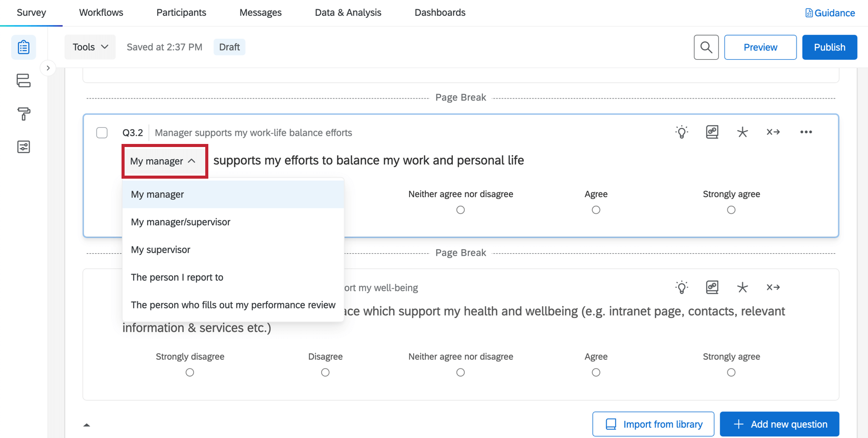Click Import from library button
Image resolution: width=868 pixels, height=438 pixels.
(653, 424)
